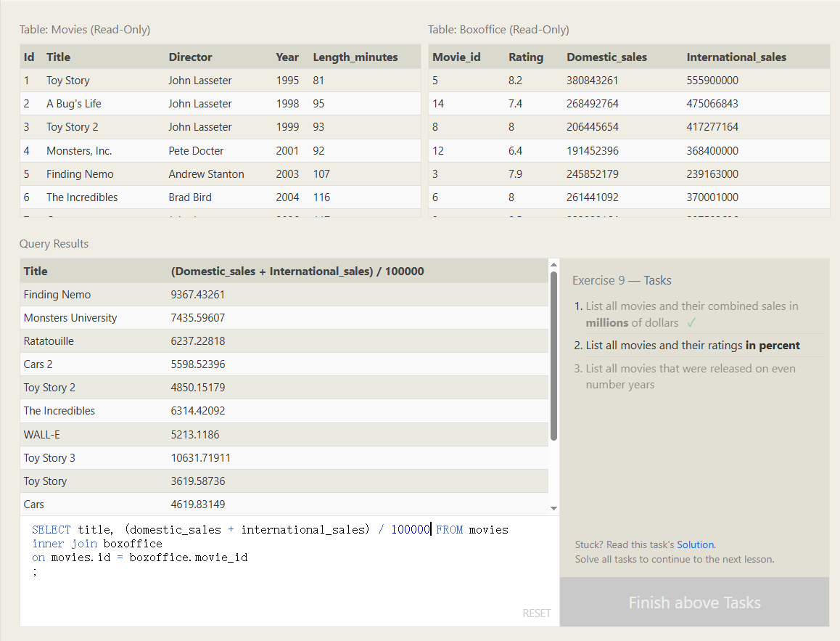Click Finding Nemo in Query Results
The width and height of the screenshot is (840, 641).
tap(57, 294)
